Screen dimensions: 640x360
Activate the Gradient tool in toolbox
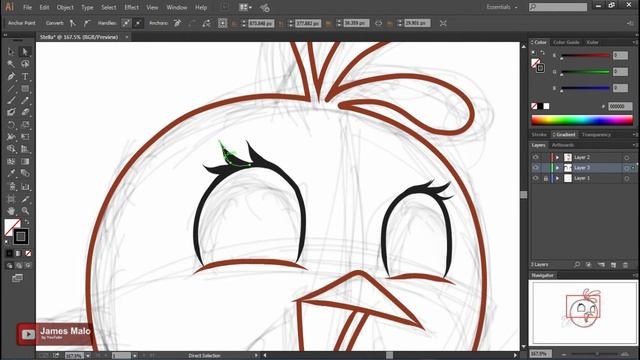pos(25,162)
